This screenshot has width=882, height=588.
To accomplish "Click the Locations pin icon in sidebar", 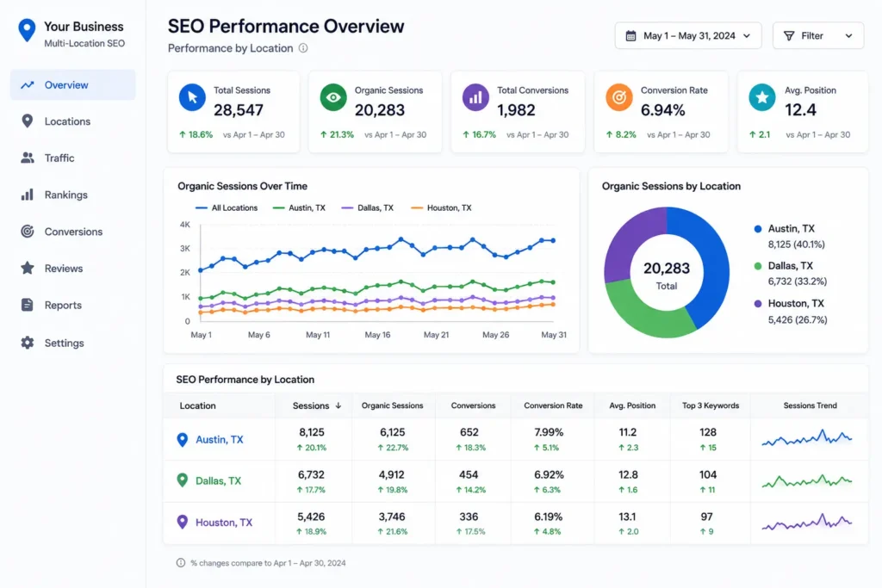I will (x=27, y=121).
